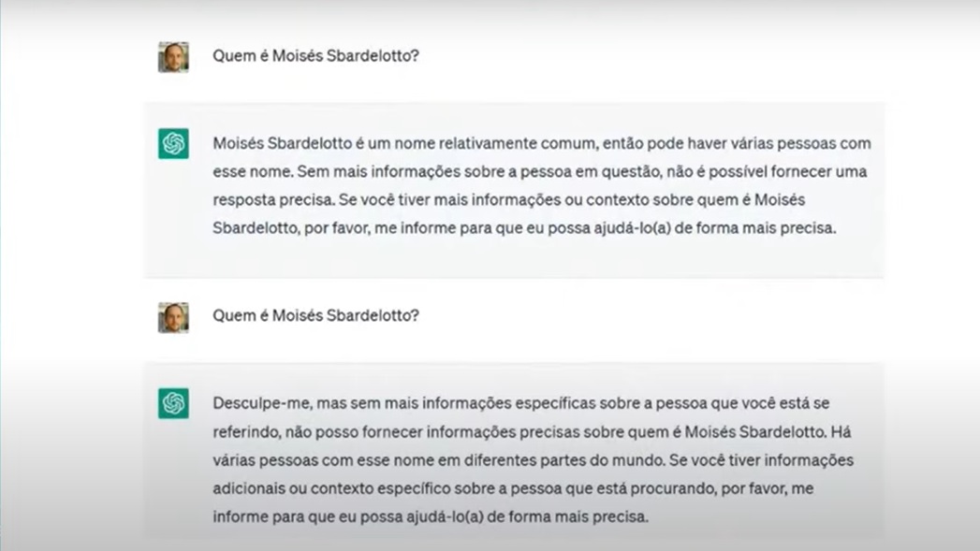Select the second "Quem é Moisés Sbardelotto?" message
This screenshot has height=551, width=980.
click(315, 315)
